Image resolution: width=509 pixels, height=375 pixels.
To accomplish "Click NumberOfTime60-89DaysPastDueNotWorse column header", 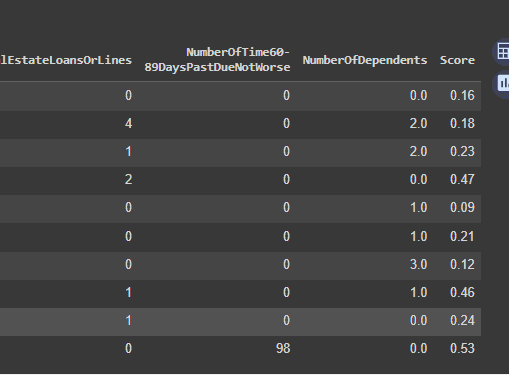I will (217, 60).
